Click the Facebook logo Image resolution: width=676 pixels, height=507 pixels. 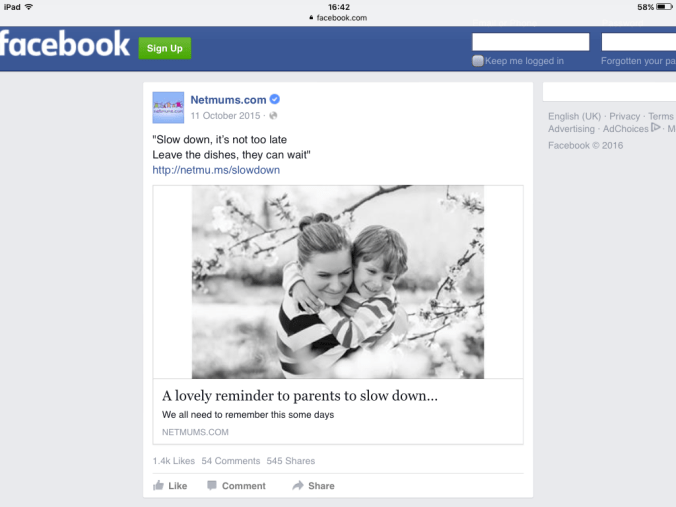(x=65, y=44)
